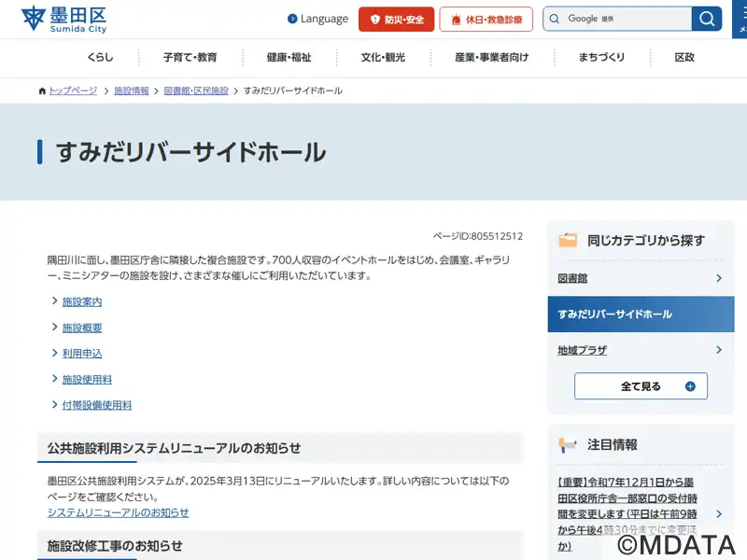747x560 pixels.
Task: Open 防災・安全 button
Action: click(x=396, y=20)
